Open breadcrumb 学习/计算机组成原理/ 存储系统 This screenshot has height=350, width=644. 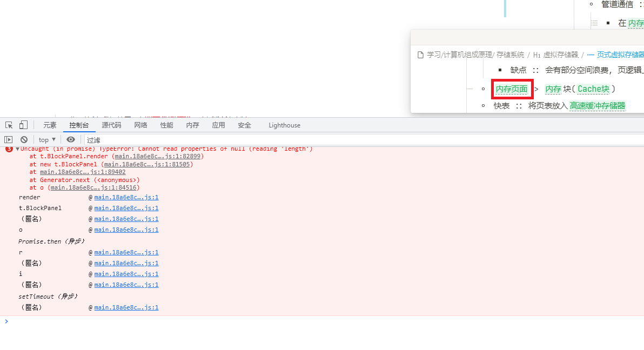pyautogui.click(x=475, y=55)
